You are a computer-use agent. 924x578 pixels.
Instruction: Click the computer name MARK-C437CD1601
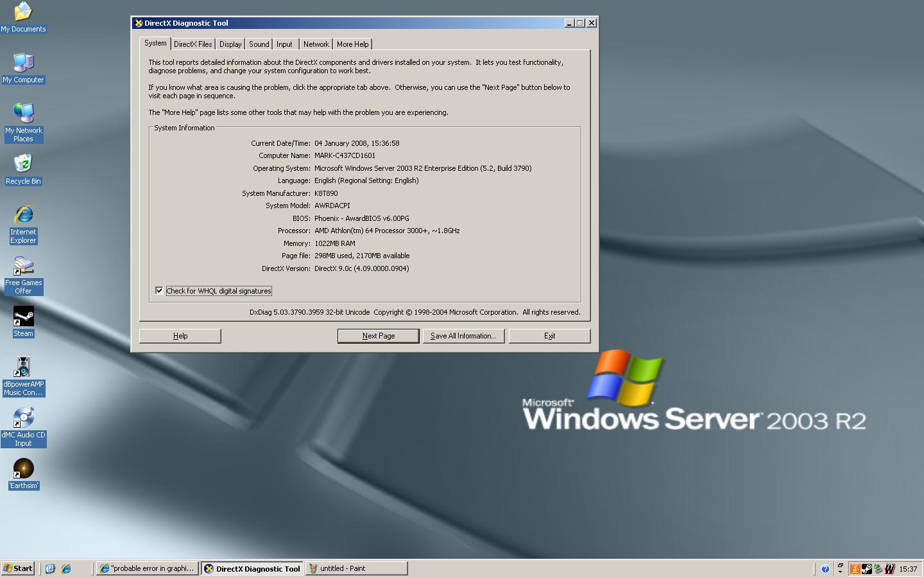point(345,155)
